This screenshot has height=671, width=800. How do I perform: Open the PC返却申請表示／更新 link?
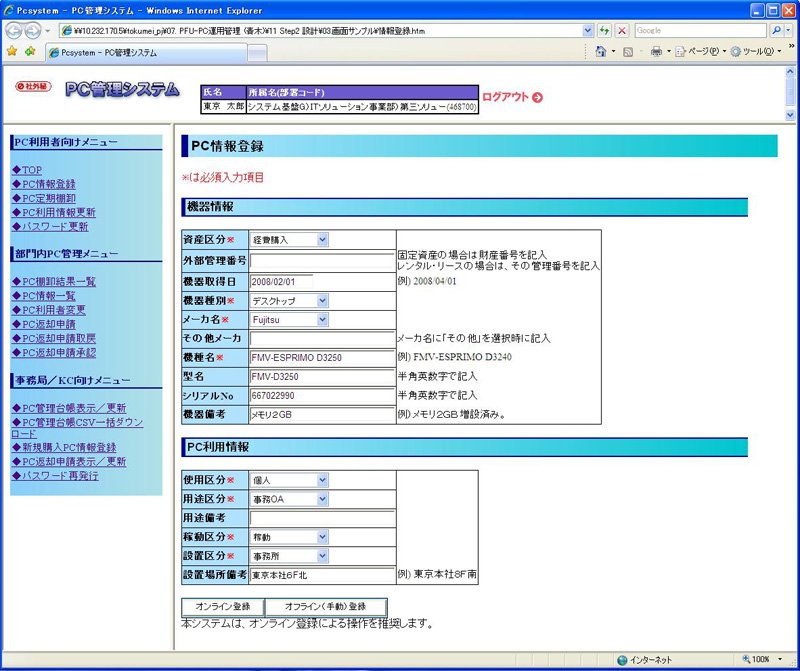point(69,462)
